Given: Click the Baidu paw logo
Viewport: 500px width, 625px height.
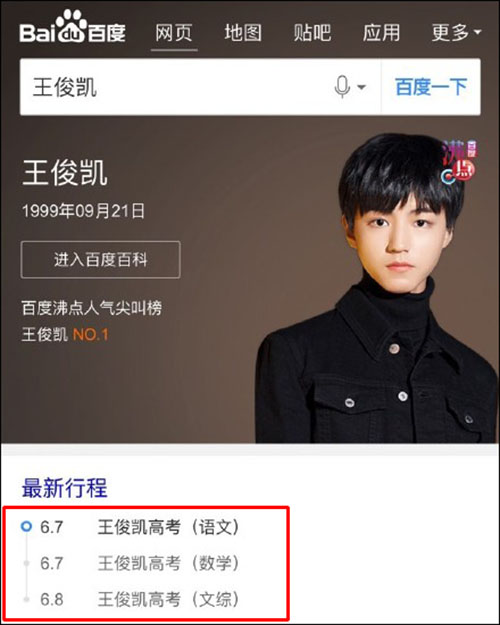Looking at the screenshot, I should pyautogui.click(x=72, y=27).
